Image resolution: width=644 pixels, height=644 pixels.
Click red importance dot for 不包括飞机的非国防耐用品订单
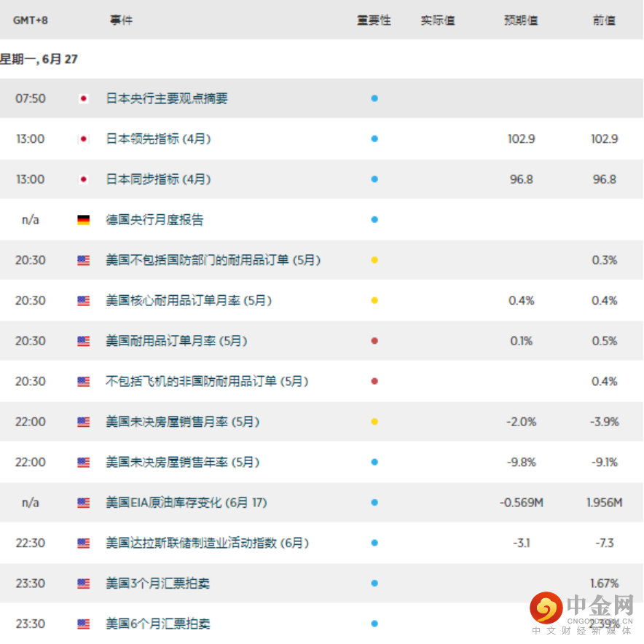pos(374,382)
